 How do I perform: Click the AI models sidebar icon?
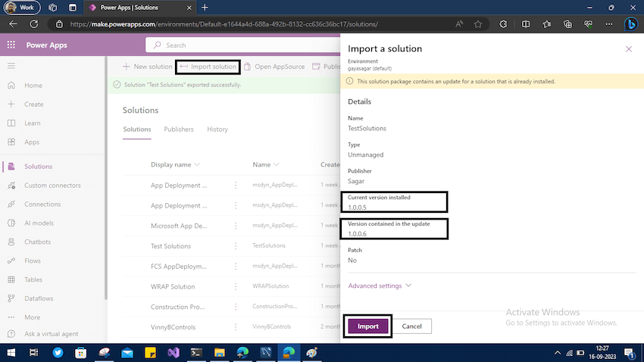pyautogui.click(x=11, y=223)
